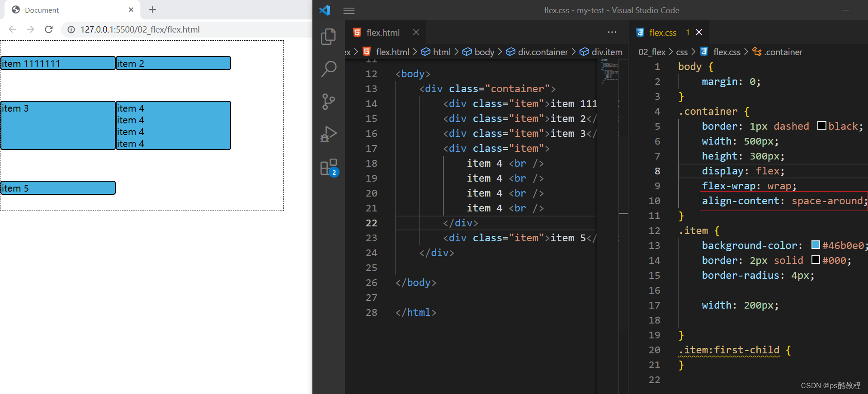Open the VS Code hamburger menu
This screenshot has height=394, width=868.
[349, 10]
